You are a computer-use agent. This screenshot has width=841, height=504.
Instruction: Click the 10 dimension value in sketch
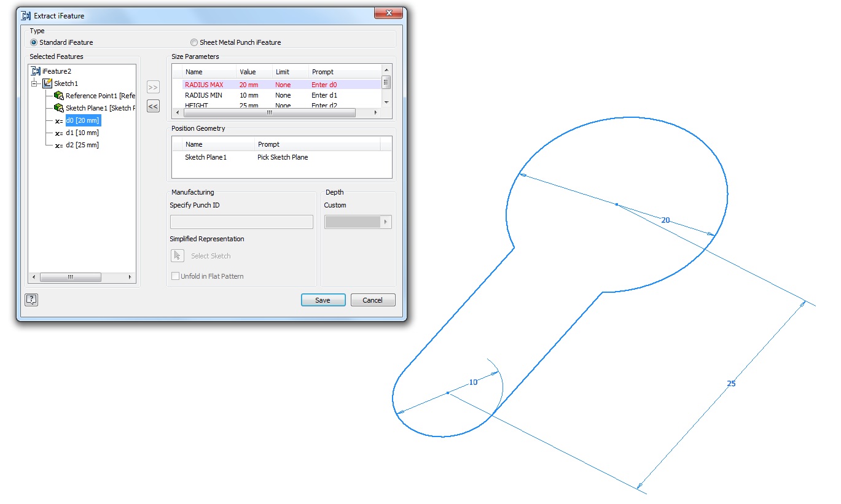[x=473, y=382]
